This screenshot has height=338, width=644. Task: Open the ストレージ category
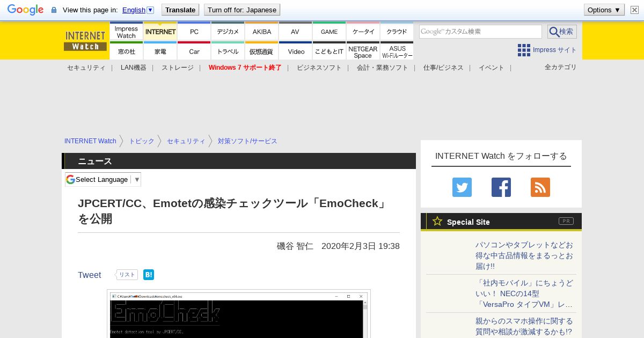[x=178, y=68]
